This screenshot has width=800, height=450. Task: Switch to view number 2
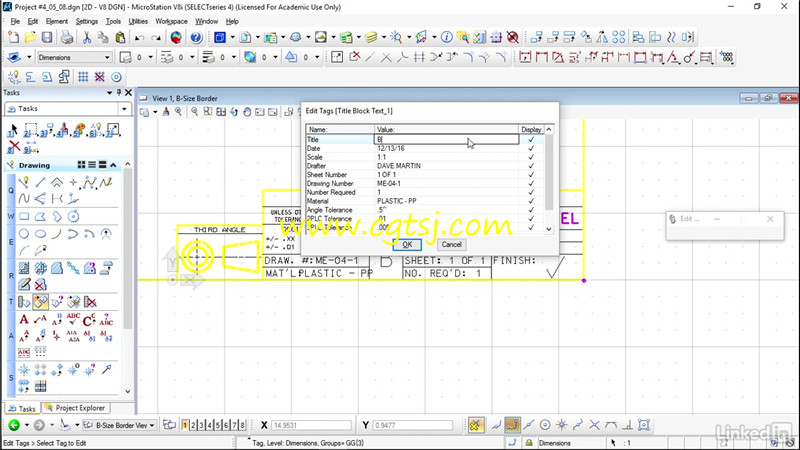193,425
